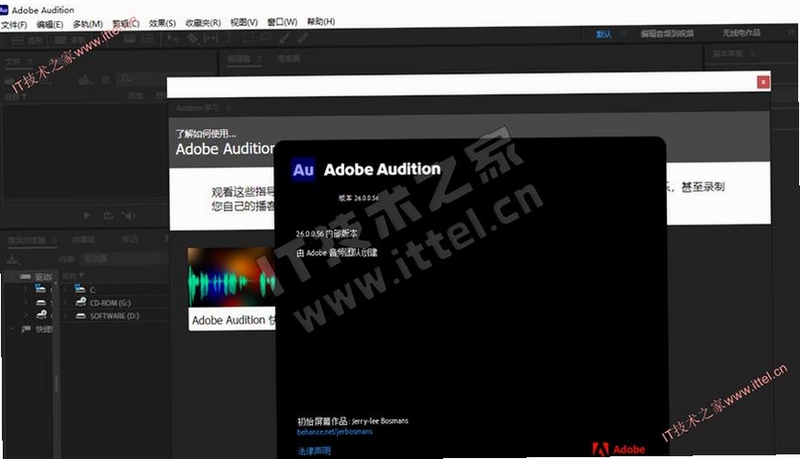Open the 编辑(E) menu
Screen dimensions: 800x459
point(50,24)
